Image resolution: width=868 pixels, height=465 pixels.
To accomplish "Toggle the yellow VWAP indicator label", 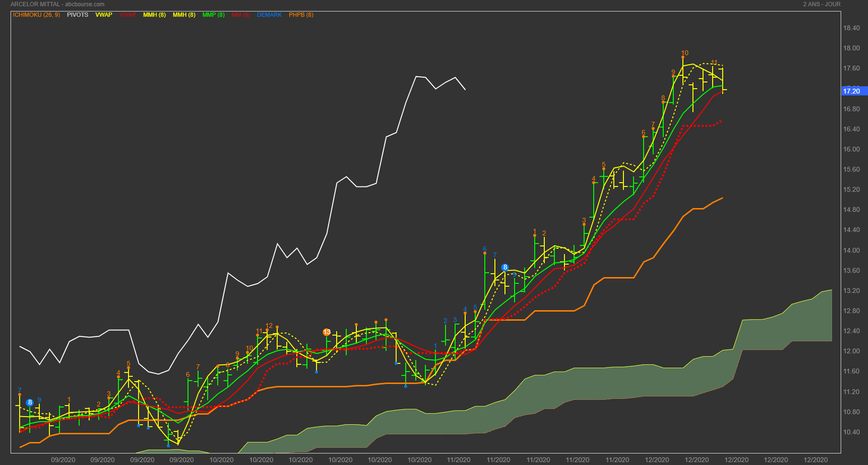I will pos(104,15).
